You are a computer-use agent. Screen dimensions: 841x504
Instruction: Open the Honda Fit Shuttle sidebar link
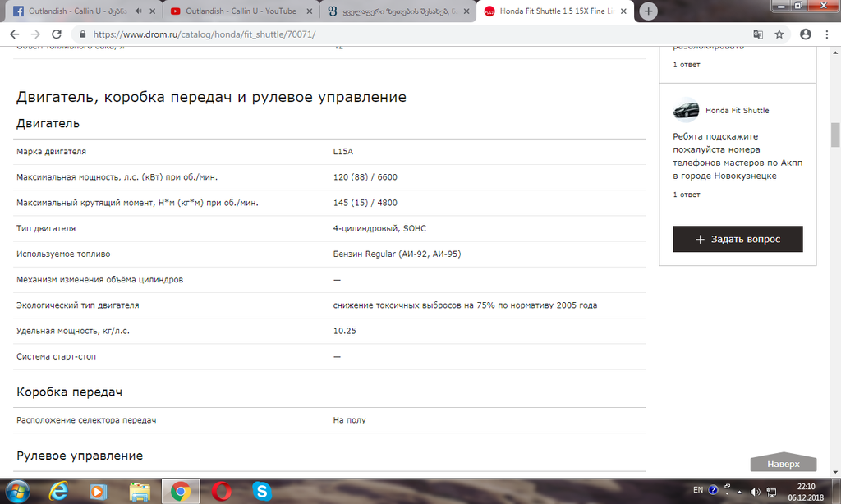click(x=737, y=111)
